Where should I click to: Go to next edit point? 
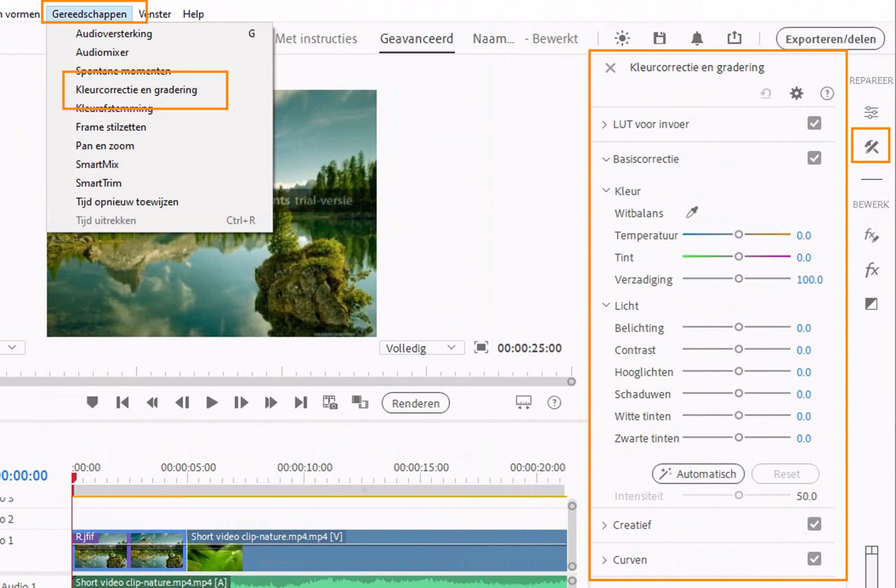tap(301, 402)
